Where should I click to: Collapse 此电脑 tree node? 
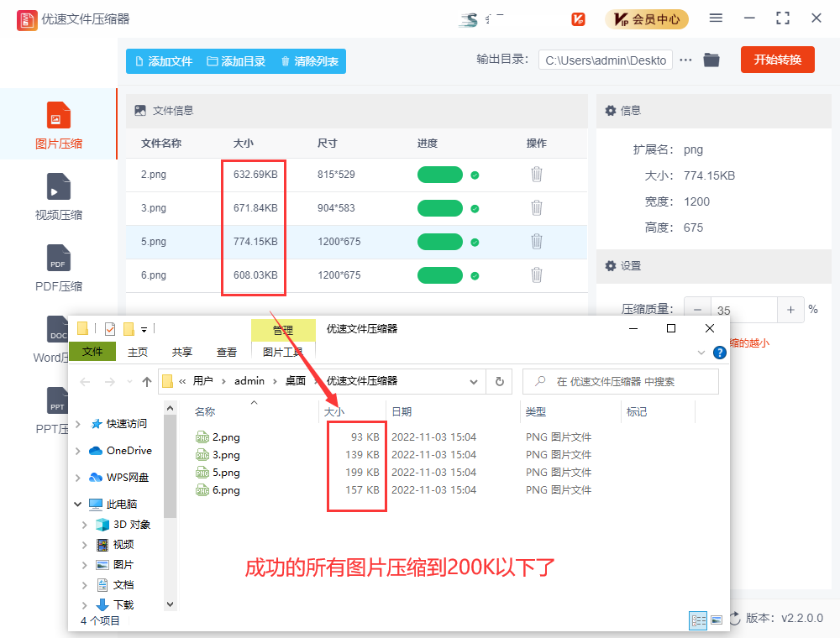78,505
